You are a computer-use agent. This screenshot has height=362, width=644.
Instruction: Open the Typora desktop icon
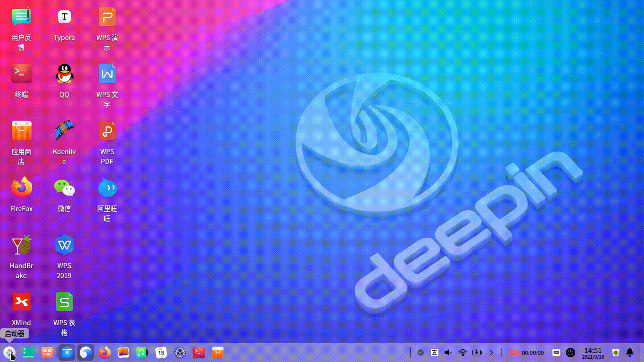(64, 17)
